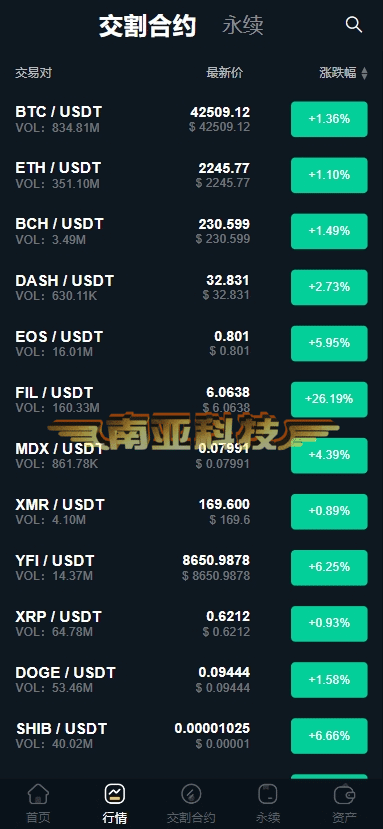The image size is (383, 829).
Task: Tap the perpetual icon in bottom navigation
Action: 268,794
